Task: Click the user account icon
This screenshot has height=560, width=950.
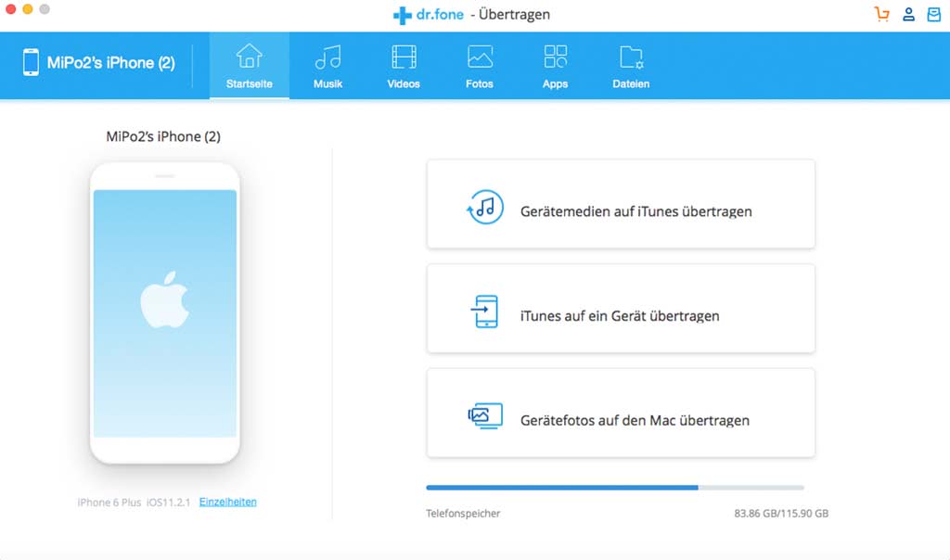Action: 908,13
